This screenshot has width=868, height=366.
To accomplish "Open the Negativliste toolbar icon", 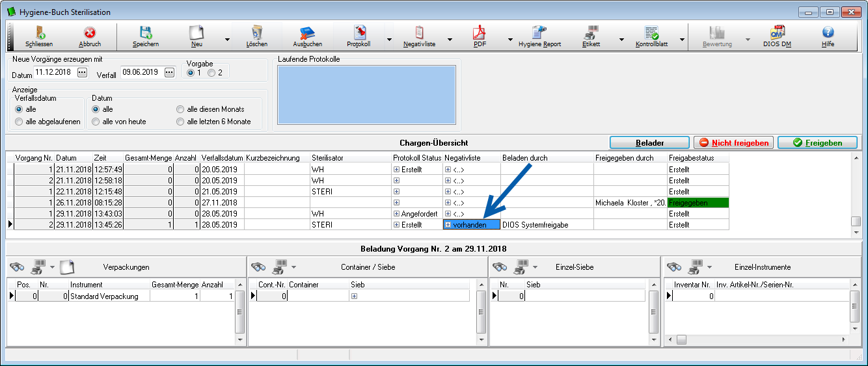I will click(x=419, y=33).
